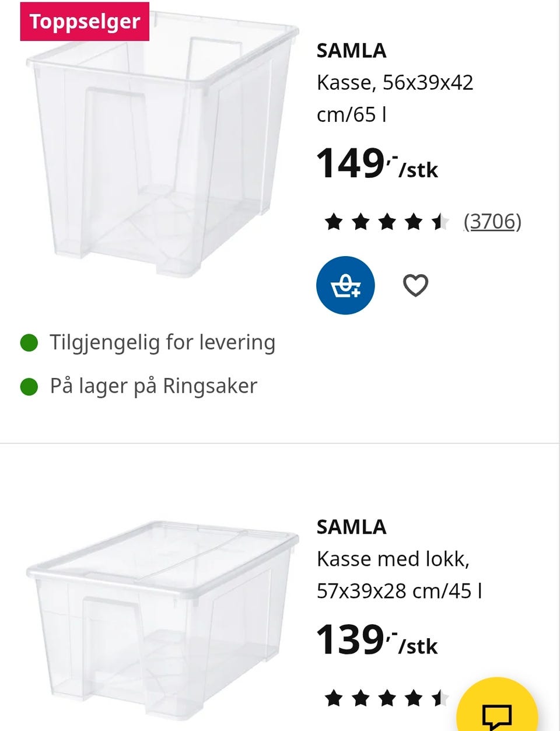
Task: Open the yellow chat bubble button
Action: pos(497,706)
